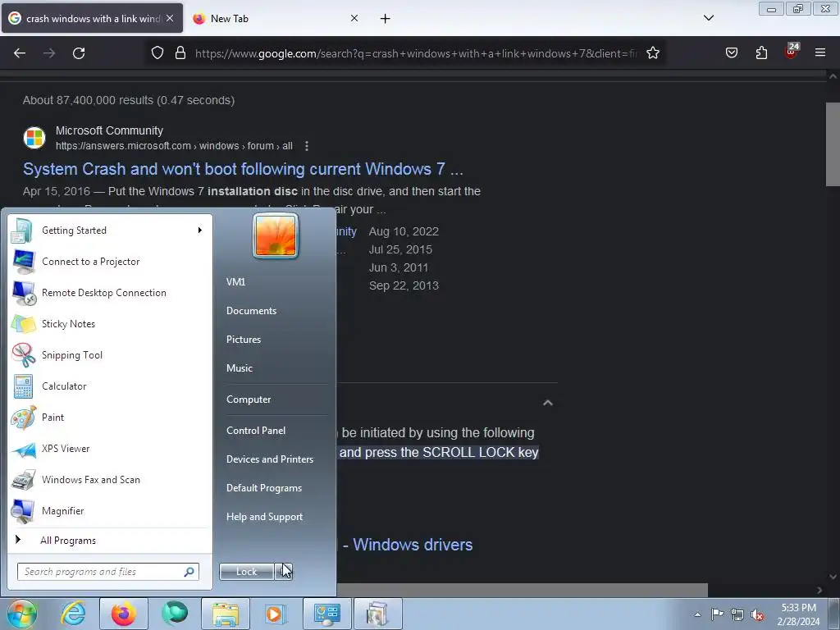Screen dimensions: 840x630
Task: Click the horizontal page scrollbar
Action: (x=523, y=590)
